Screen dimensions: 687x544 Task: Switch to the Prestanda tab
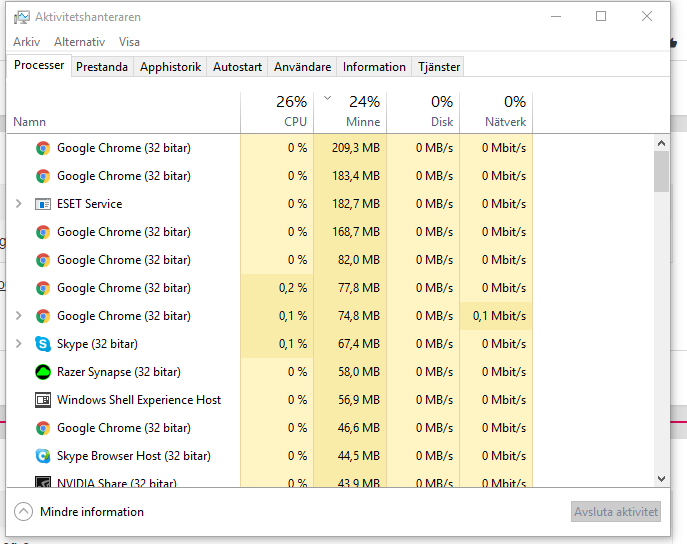tap(102, 67)
